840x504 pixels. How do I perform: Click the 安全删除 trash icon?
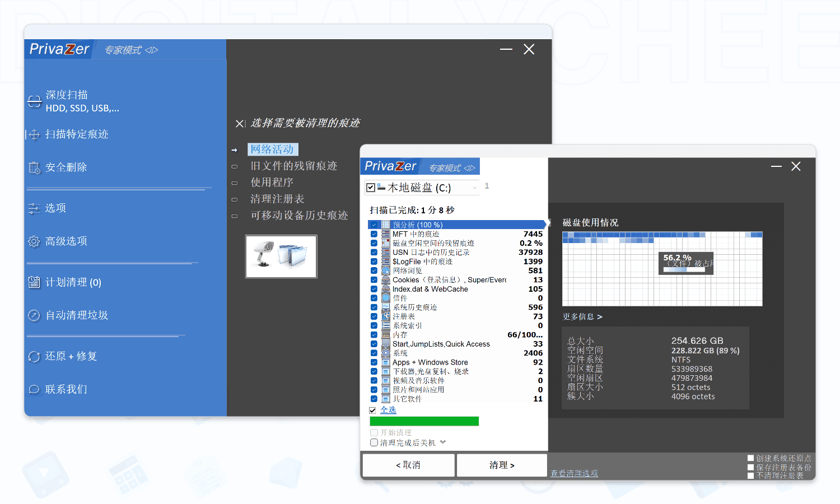[x=34, y=167]
